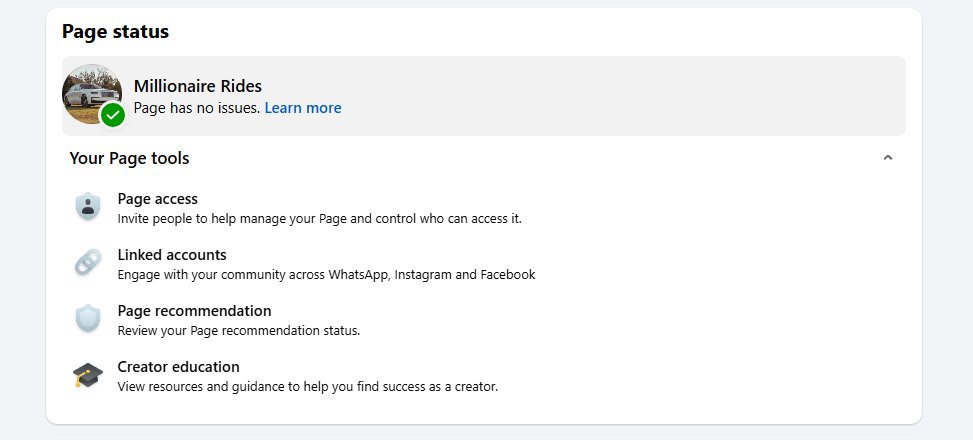Click the Page status heading

pos(115,31)
